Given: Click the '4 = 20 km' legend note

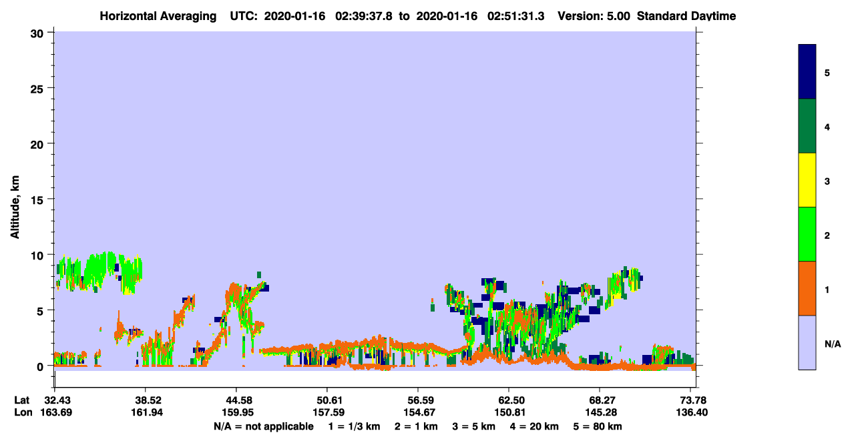Looking at the screenshot, I should (533, 426).
